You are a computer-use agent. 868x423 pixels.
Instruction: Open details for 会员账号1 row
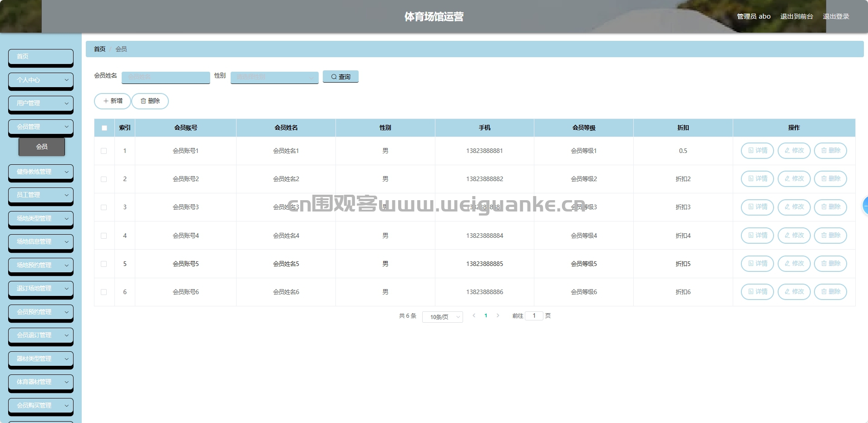(x=757, y=151)
